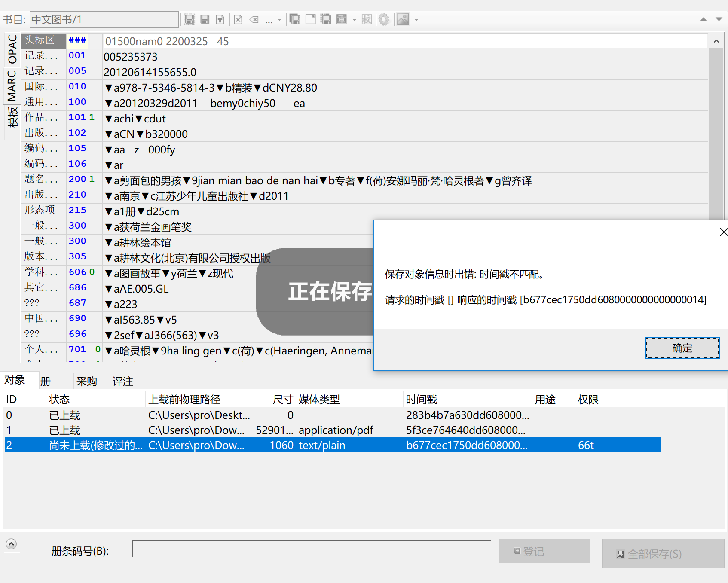This screenshot has height=583, width=728.
Task: Expand the dropdown next to the ... toolbar icon
Action: (280, 19)
